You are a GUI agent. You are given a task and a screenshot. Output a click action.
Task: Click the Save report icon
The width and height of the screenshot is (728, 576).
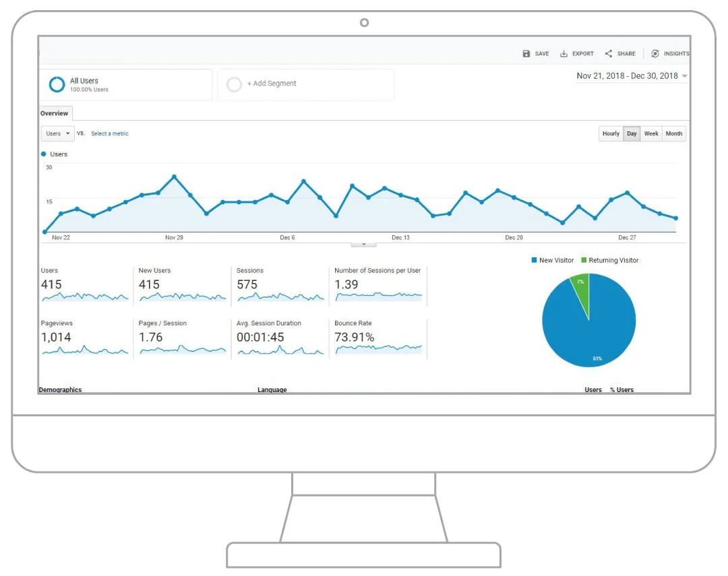point(526,53)
